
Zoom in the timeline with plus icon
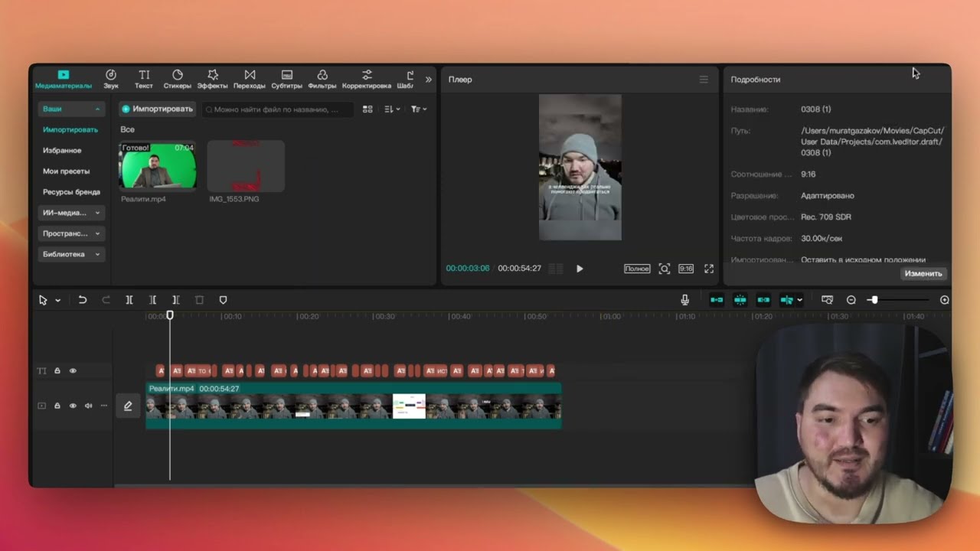pos(945,300)
